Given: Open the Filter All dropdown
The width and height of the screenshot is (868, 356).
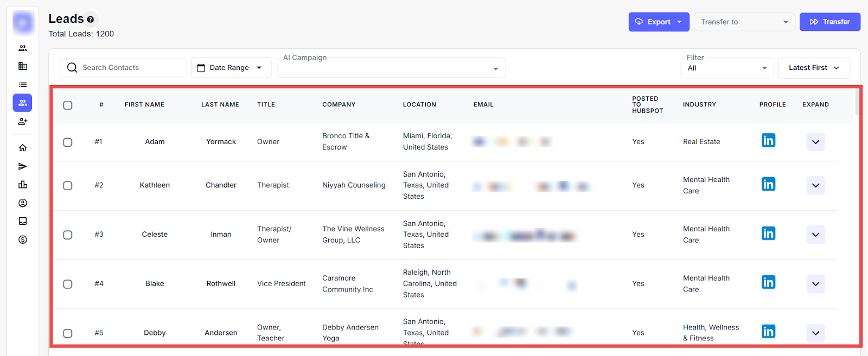Looking at the screenshot, I should coord(727,68).
